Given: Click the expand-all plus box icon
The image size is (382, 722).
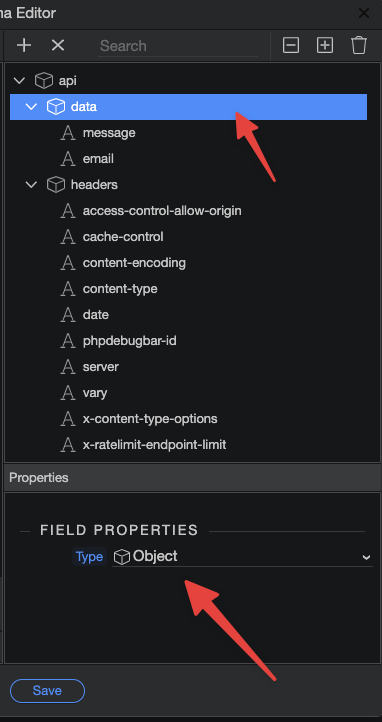Looking at the screenshot, I should 325,45.
